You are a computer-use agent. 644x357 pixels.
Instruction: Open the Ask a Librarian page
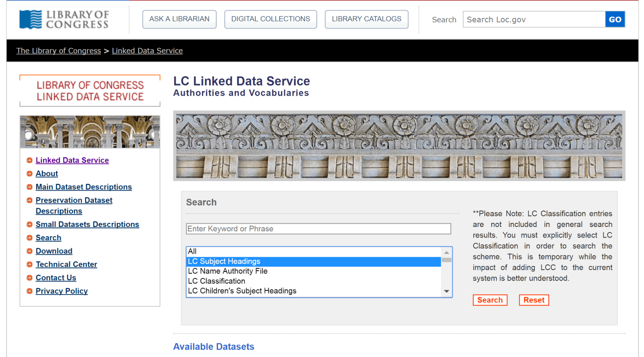[179, 19]
